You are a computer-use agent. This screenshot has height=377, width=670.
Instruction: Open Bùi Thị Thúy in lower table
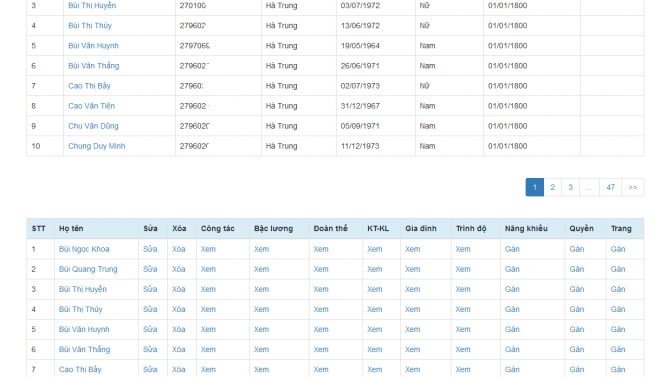80,309
